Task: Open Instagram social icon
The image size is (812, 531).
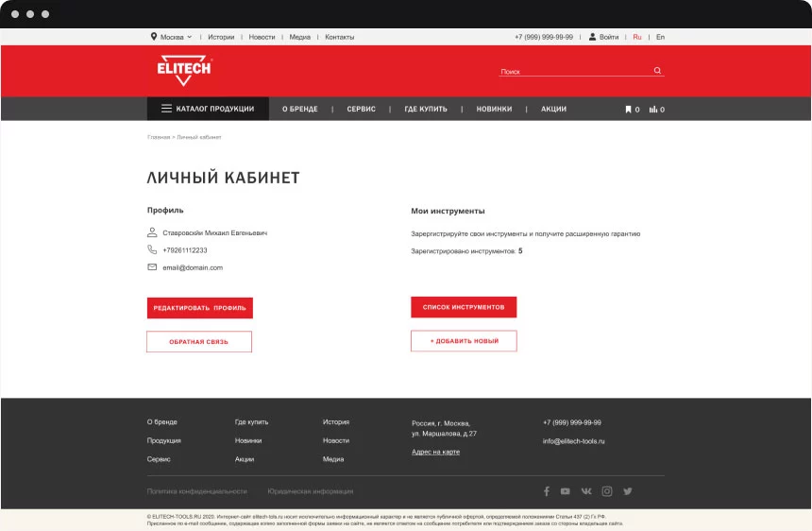Action: tap(607, 491)
